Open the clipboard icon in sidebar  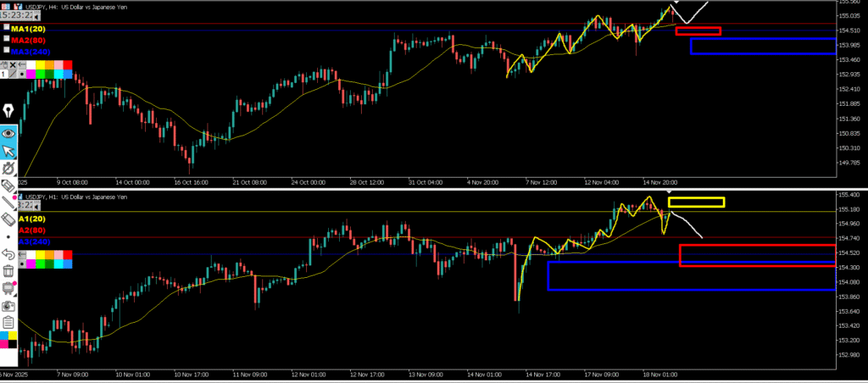pyautogui.click(x=9, y=322)
